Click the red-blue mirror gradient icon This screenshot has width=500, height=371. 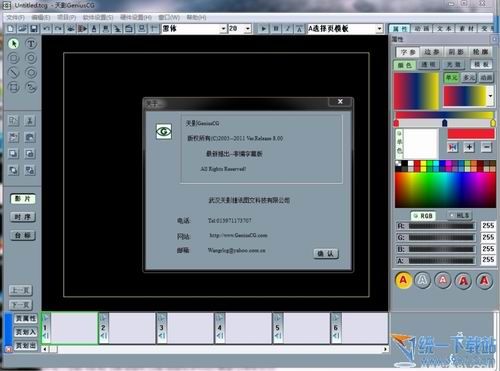(453, 147)
